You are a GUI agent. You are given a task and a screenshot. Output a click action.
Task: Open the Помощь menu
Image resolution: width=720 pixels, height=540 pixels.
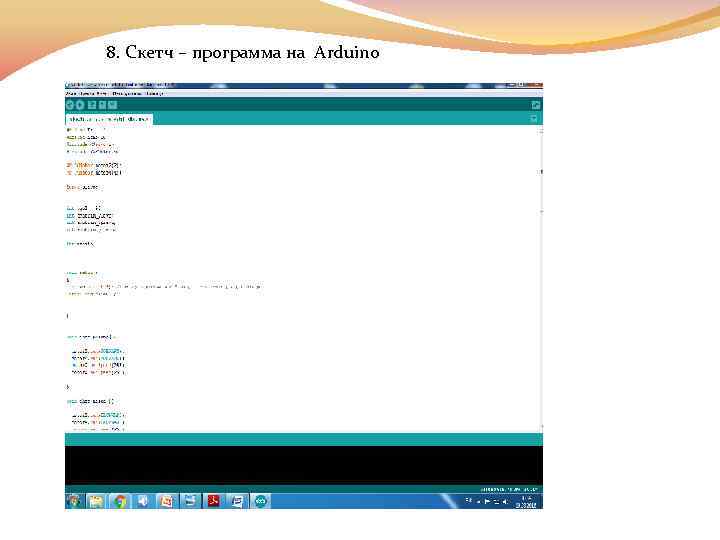pos(155,94)
